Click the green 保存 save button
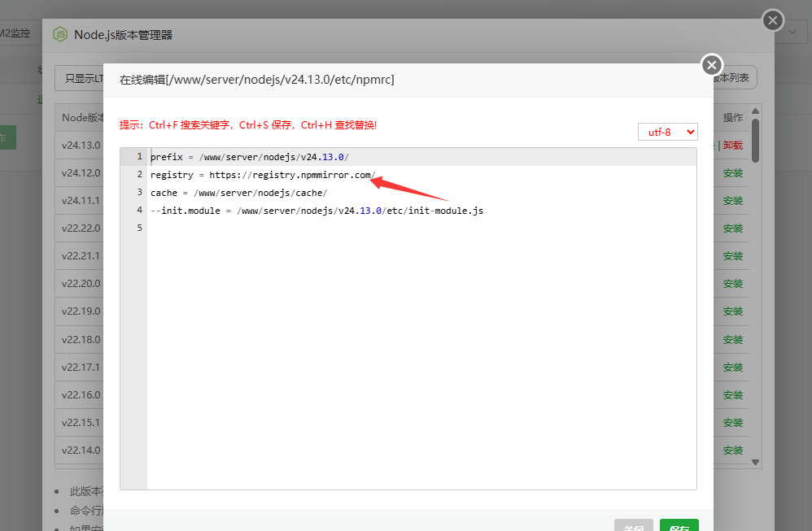Image resolution: width=812 pixels, height=531 pixels. coord(679,526)
